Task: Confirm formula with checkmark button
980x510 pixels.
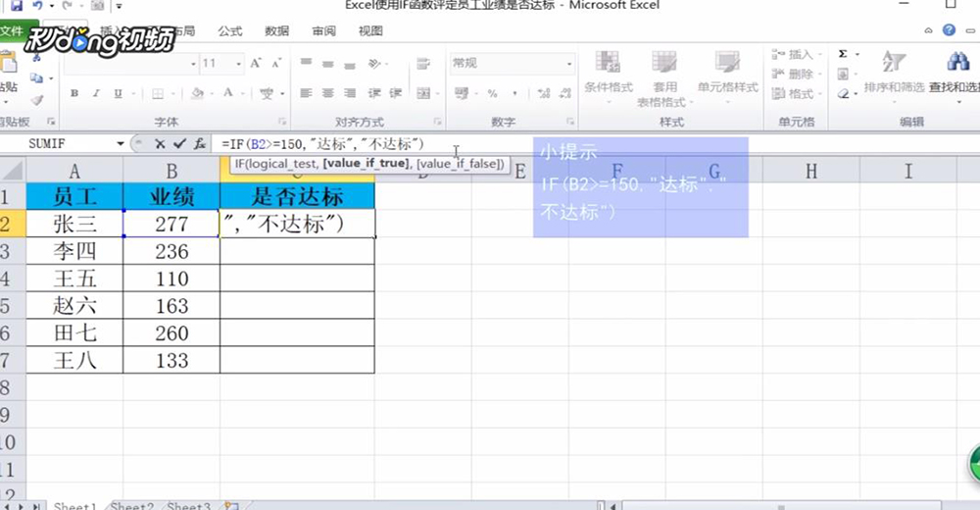Action: point(180,144)
